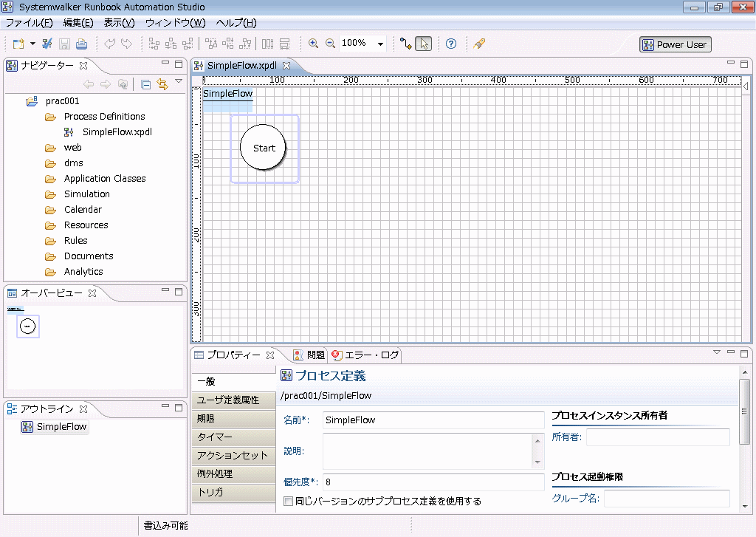Activate the selection pointer tool

click(x=423, y=44)
